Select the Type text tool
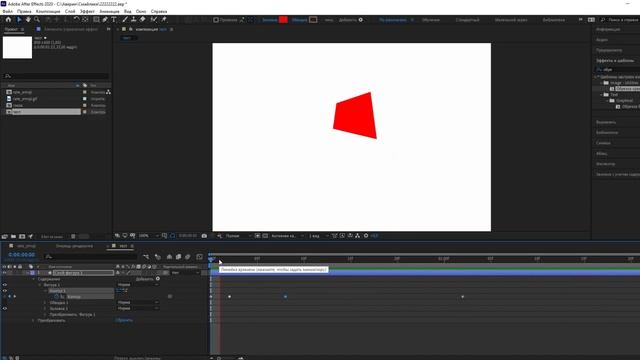The width and height of the screenshot is (640, 360). click(x=114, y=20)
